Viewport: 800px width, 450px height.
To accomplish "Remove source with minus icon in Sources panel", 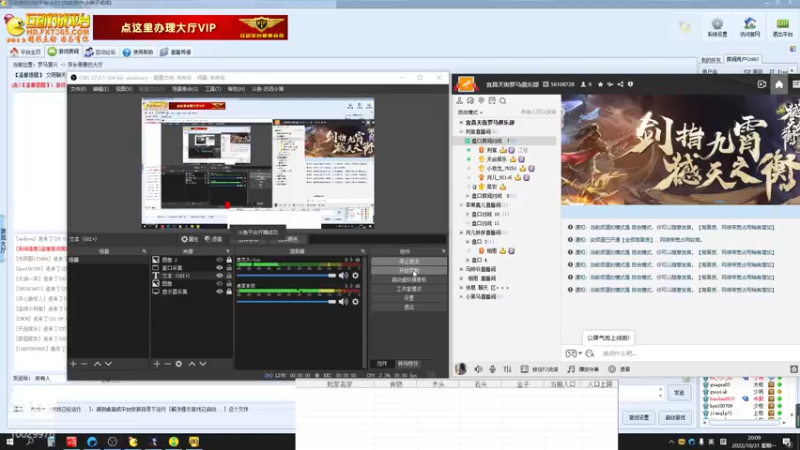I will (x=167, y=364).
